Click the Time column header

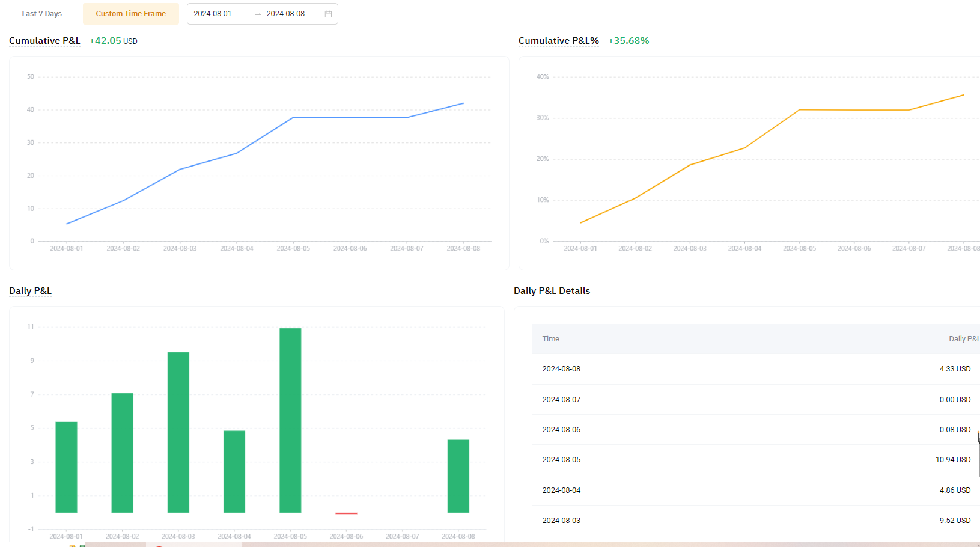(550, 339)
